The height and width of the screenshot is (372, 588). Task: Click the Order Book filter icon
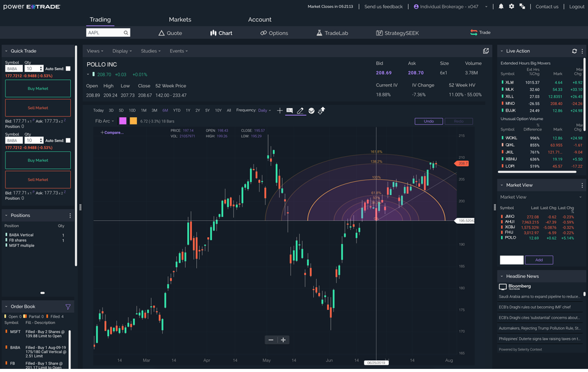coord(68,307)
